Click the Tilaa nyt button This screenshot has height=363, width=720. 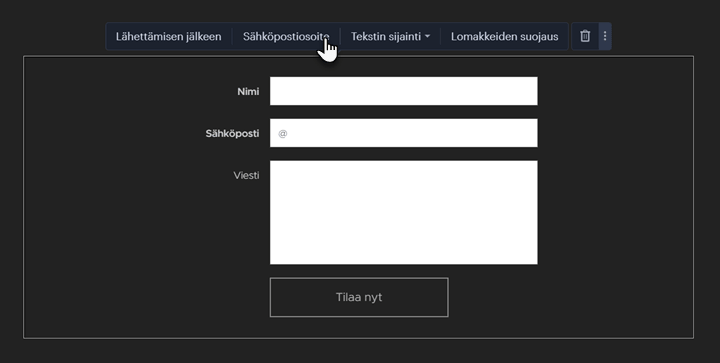click(359, 297)
